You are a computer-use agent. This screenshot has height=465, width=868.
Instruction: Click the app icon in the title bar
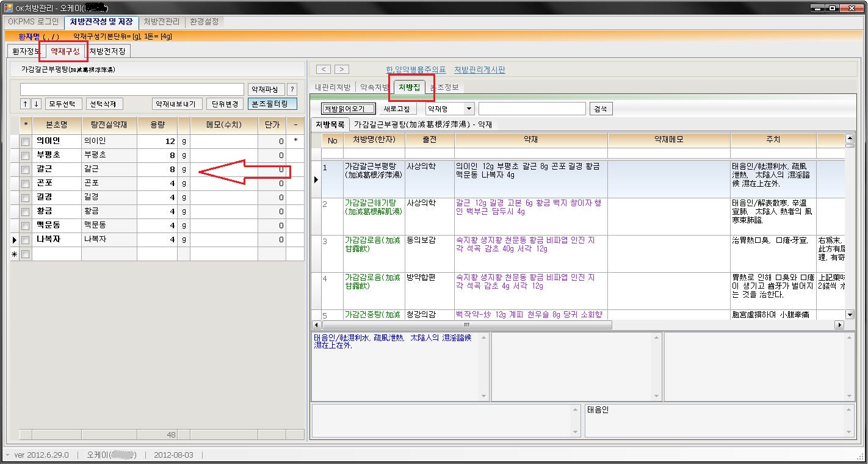(9, 7)
